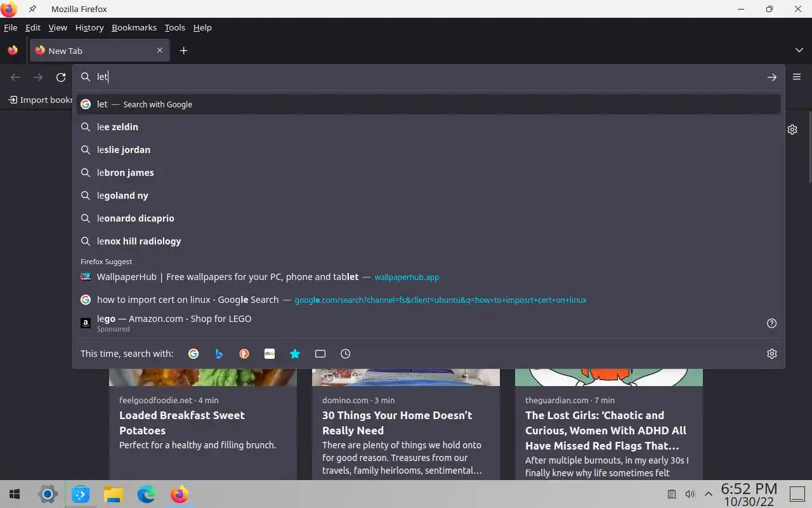
Task: Select the 'lenox hill radiology' suggestion
Action: pyautogui.click(x=428, y=241)
